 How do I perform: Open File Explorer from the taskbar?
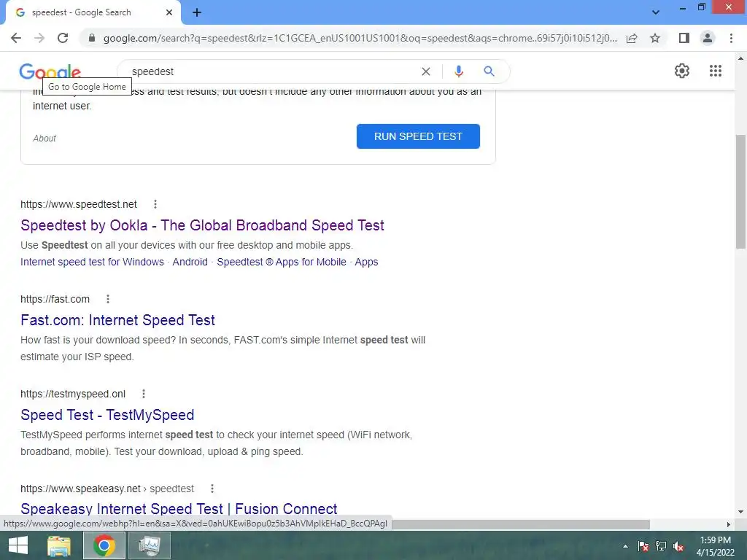coord(59,545)
